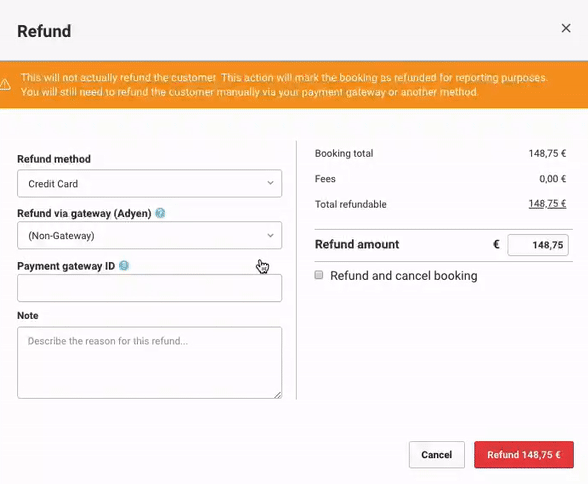The height and width of the screenshot is (484, 588).
Task: Click the underlined Total refundable amount link
Action: coord(547,204)
